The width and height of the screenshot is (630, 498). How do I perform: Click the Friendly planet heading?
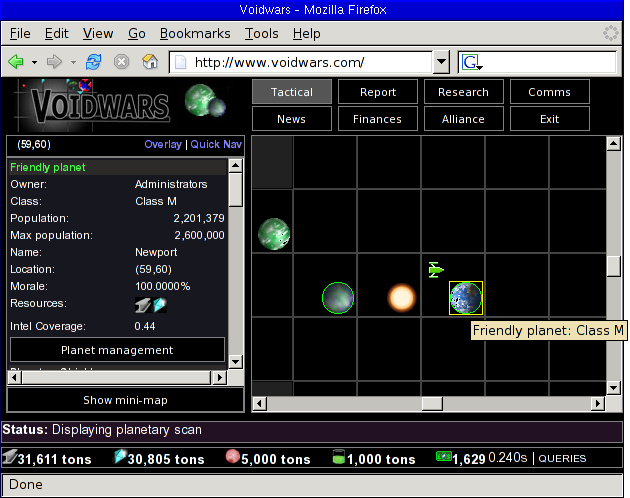point(48,167)
